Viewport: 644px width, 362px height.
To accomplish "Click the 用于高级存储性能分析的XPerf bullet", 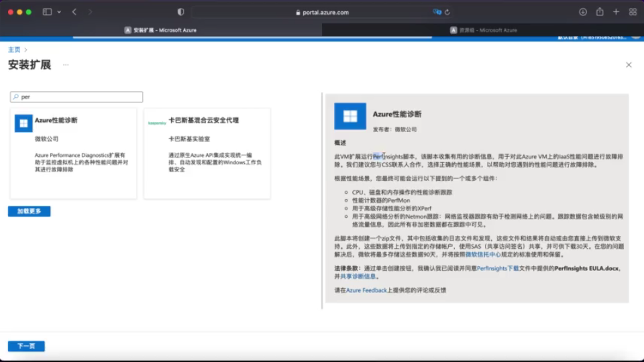I will 391,208.
